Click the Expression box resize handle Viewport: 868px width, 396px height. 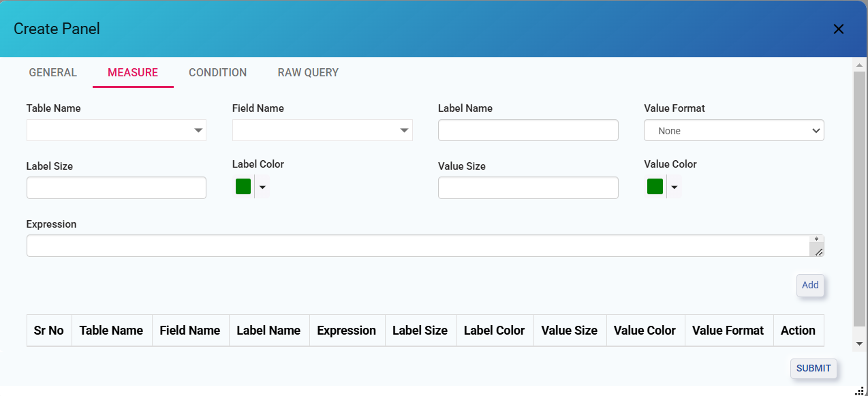[818, 252]
